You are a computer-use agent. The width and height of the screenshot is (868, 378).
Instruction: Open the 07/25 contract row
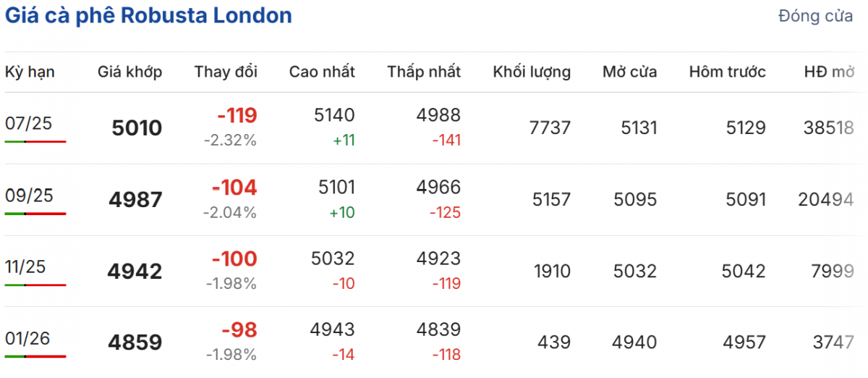click(29, 124)
